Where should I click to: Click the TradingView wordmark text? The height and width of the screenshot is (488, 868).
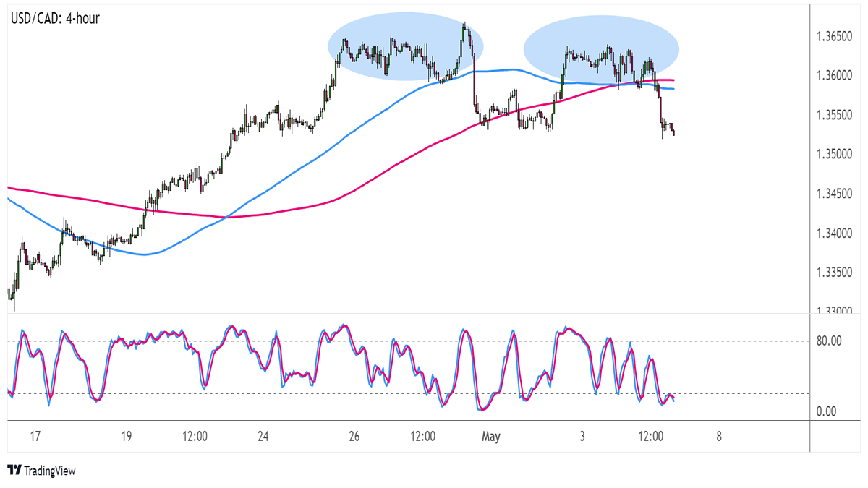coord(49,471)
